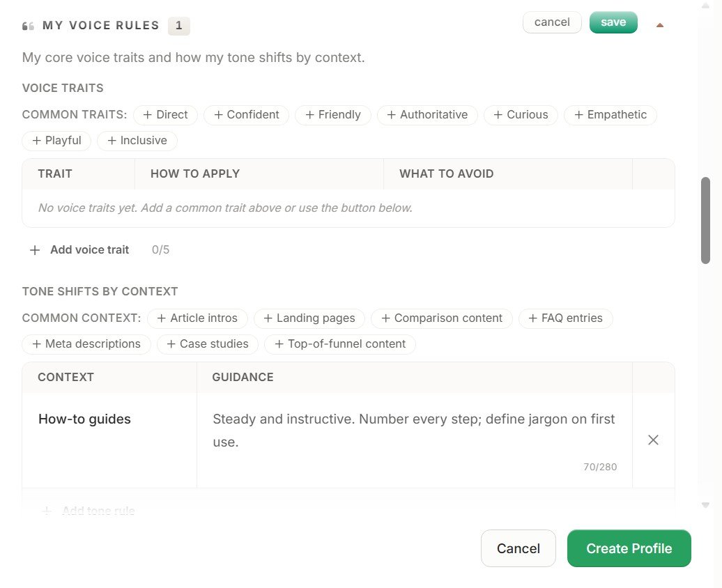Add the Landing pages context
The width and height of the screenshot is (722, 588).
pyautogui.click(x=309, y=318)
